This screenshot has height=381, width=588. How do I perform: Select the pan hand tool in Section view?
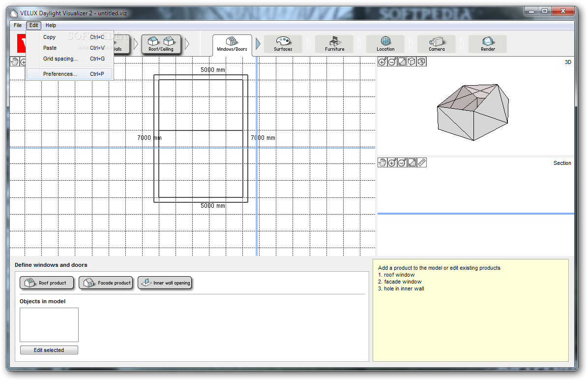[382, 162]
